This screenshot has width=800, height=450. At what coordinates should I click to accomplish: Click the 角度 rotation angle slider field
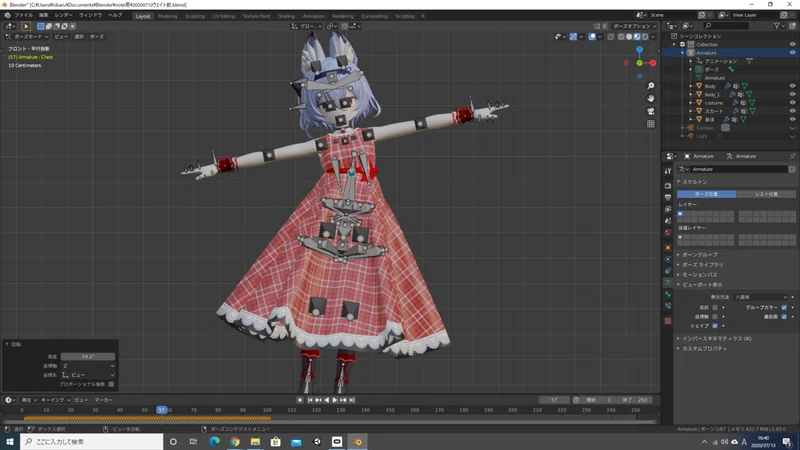[x=88, y=357]
